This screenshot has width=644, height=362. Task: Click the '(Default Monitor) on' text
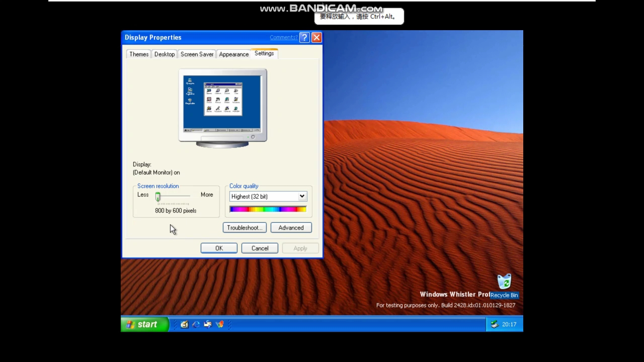pos(156,172)
